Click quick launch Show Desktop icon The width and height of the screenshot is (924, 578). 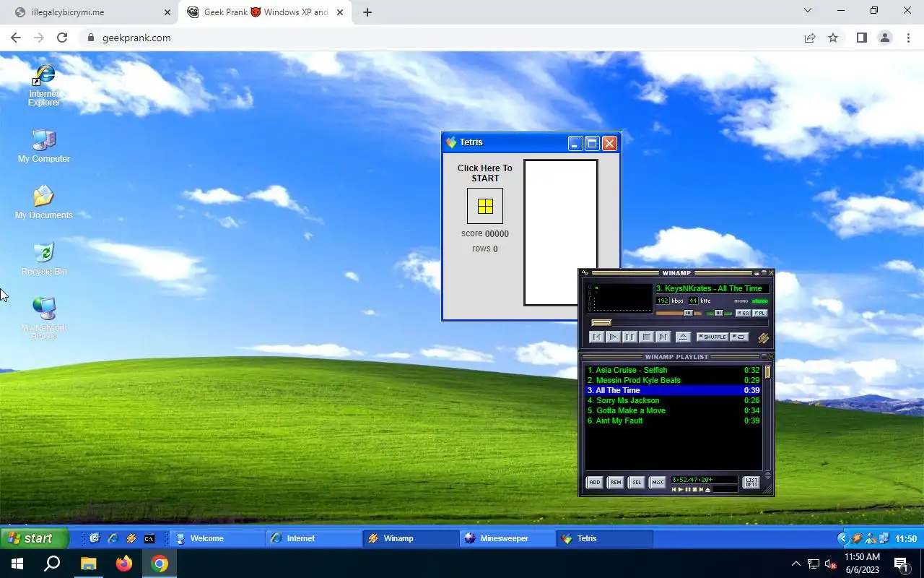coord(95,538)
